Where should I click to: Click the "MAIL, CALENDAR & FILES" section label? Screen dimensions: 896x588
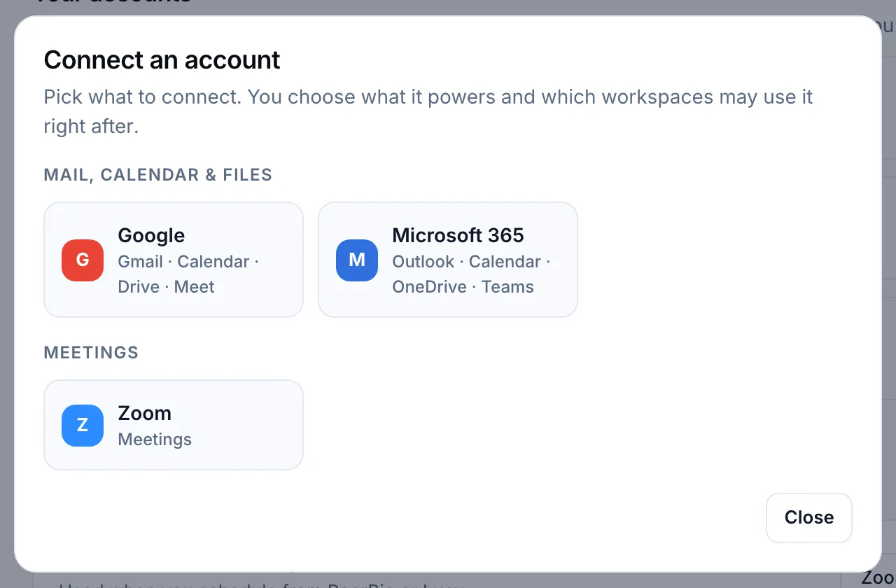[x=158, y=175]
